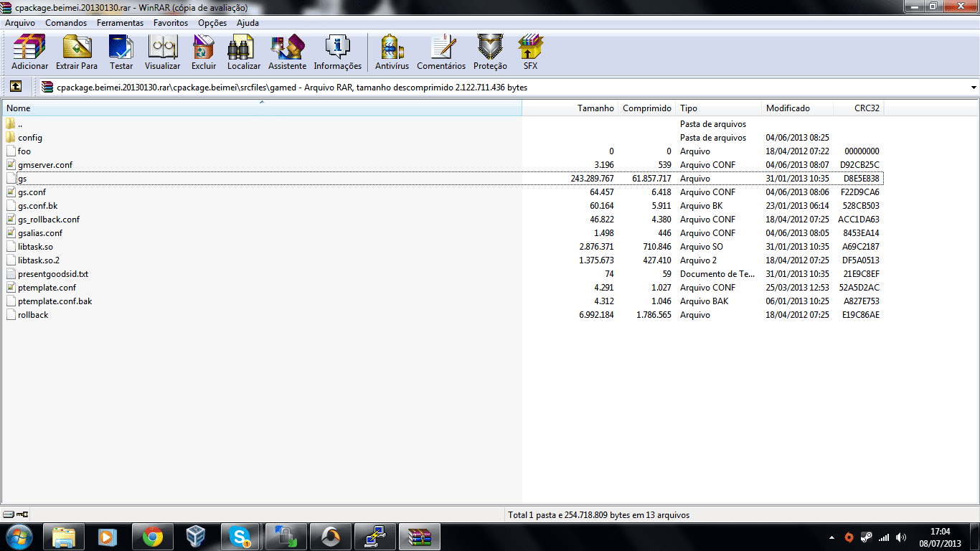Select the ptemplate.conf file

coord(47,288)
